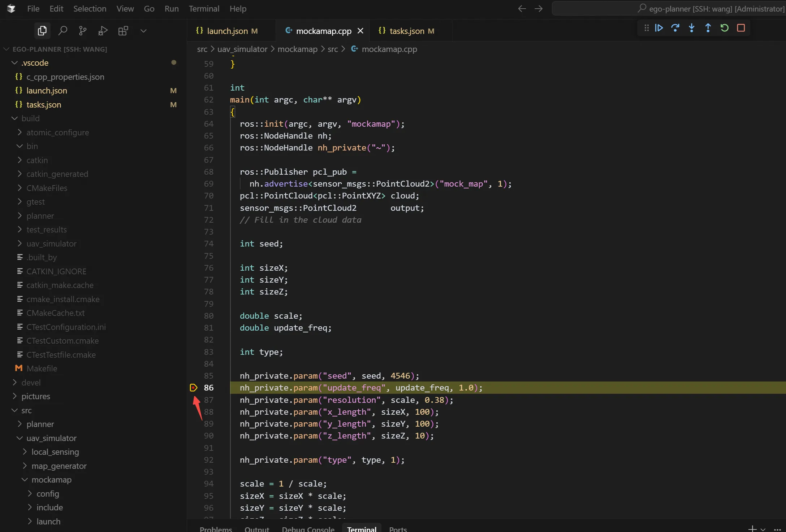The width and height of the screenshot is (786, 532).
Task: Click the debug Step Into icon
Action: (691, 28)
